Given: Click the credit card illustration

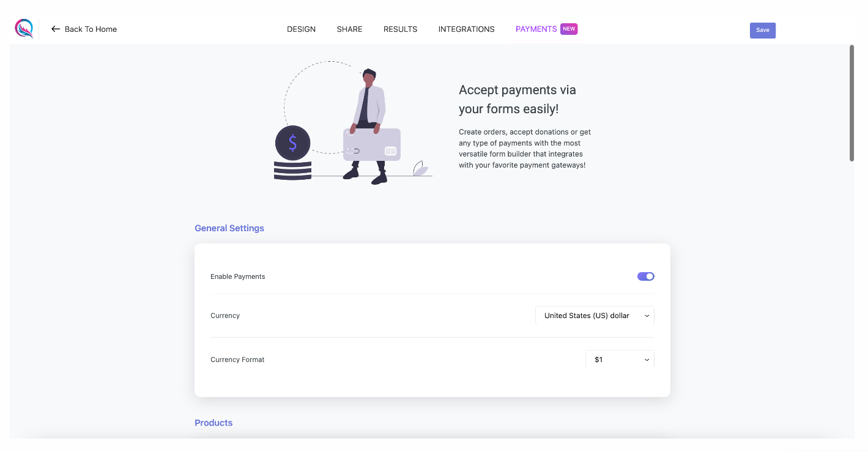Looking at the screenshot, I should tap(372, 144).
